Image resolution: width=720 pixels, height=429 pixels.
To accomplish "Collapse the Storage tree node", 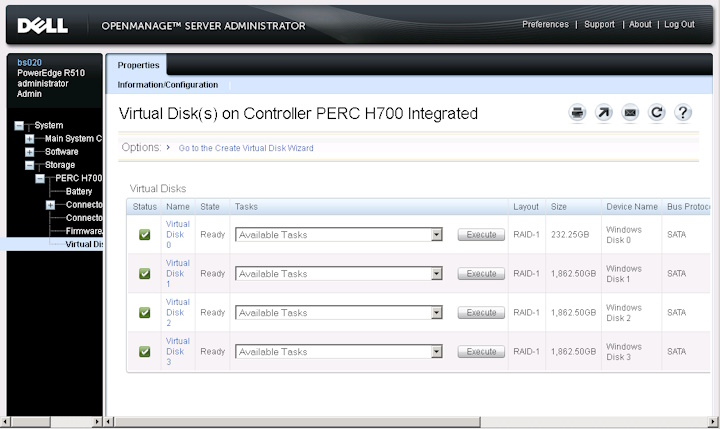I will coord(30,165).
